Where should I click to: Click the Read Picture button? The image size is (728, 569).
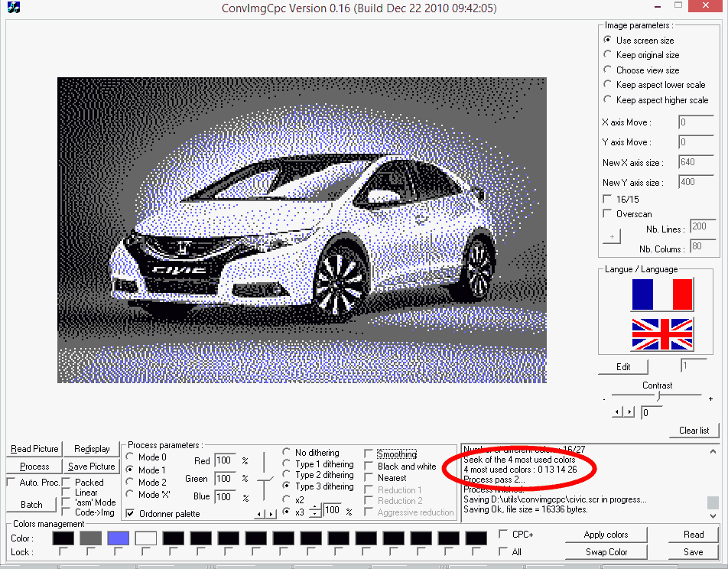tap(34, 449)
